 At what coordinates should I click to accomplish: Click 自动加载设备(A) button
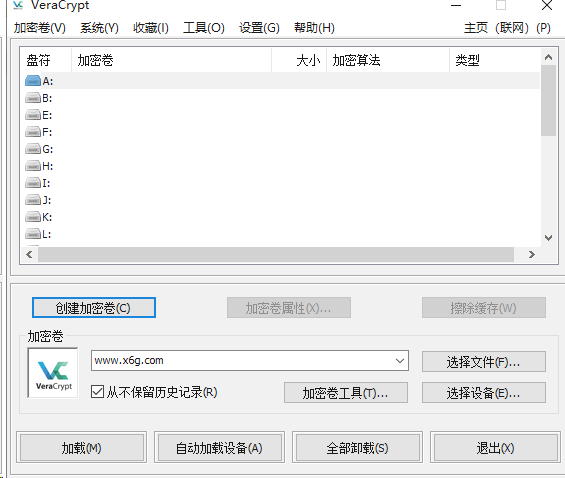[219, 448]
